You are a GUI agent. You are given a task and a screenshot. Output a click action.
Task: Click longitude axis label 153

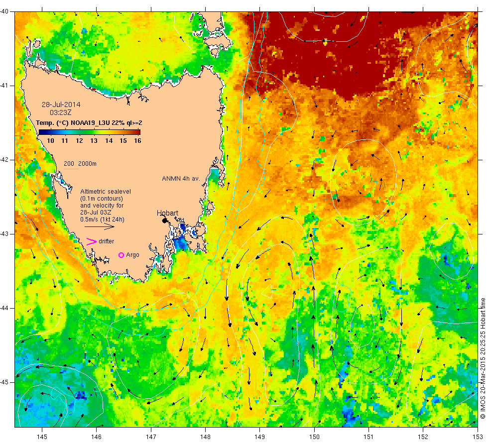(x=478, y=437)
